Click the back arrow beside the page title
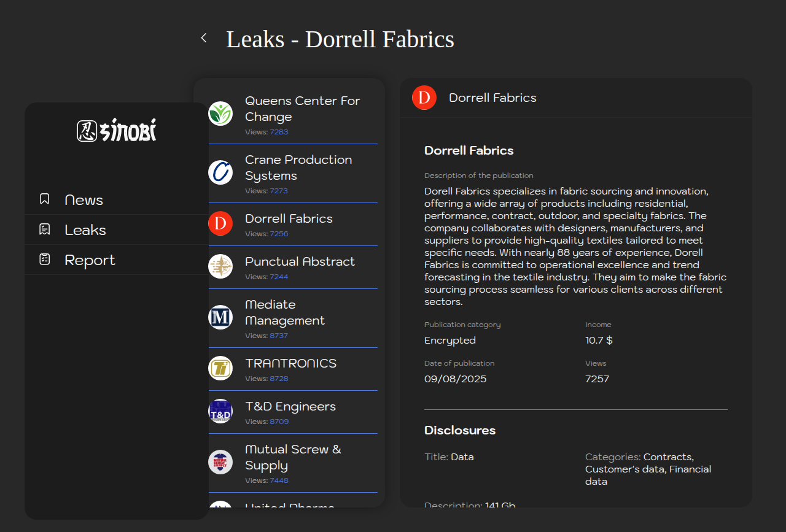Screen dimensions: 786x532 (204, 38)
